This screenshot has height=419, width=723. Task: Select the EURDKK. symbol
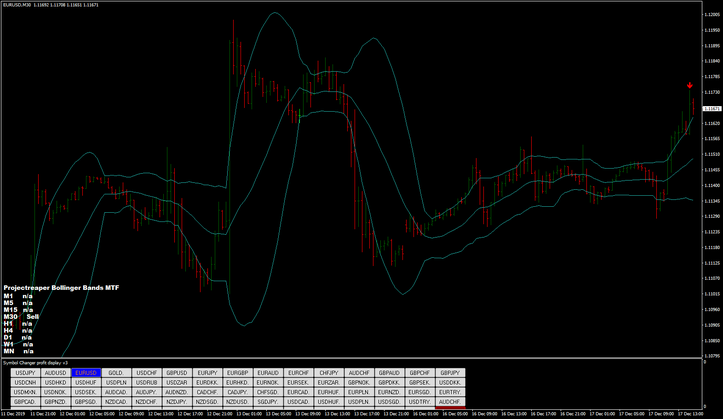pos(207,383)
